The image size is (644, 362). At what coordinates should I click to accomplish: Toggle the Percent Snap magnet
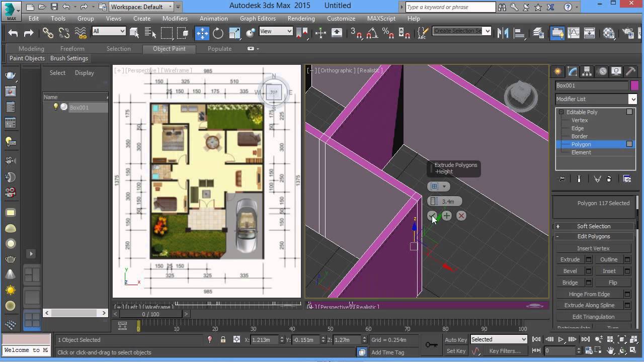[x=388, y=33]
